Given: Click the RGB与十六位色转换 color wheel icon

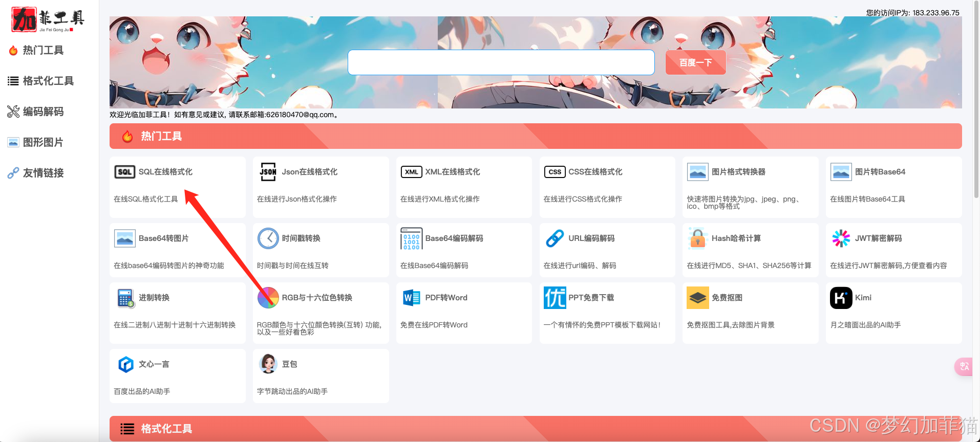Looking at the screenshot, I should click(x=268, y=298).
